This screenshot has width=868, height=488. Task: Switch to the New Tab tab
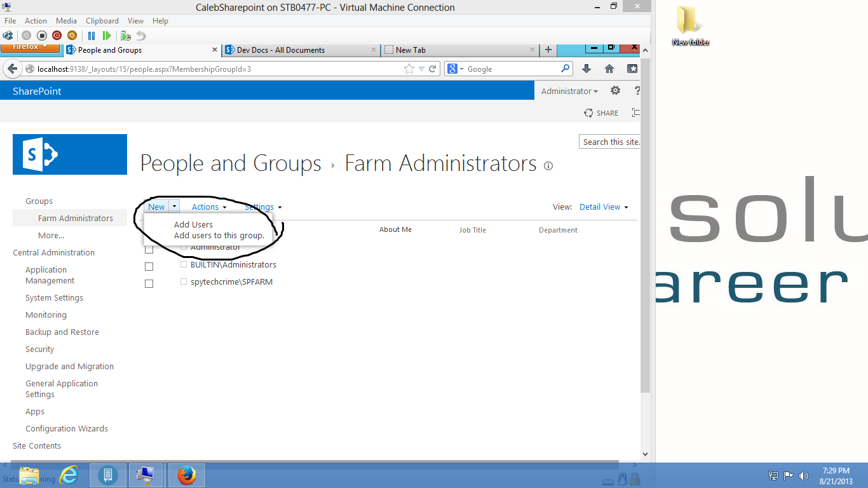pyautogui.click(x=460, y=50)
